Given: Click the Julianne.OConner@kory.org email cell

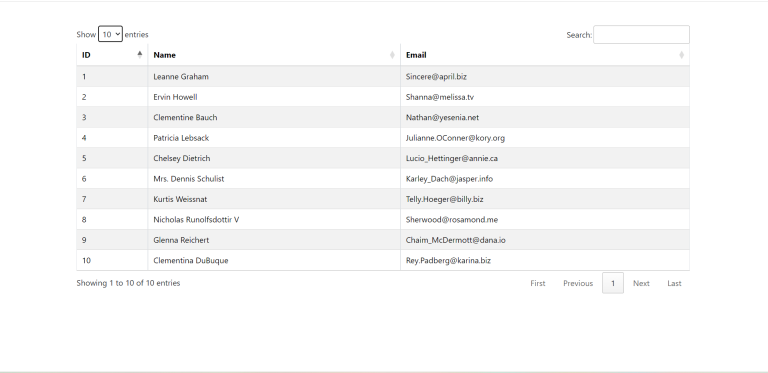Looking at the screenshot, I should point(545,138).
